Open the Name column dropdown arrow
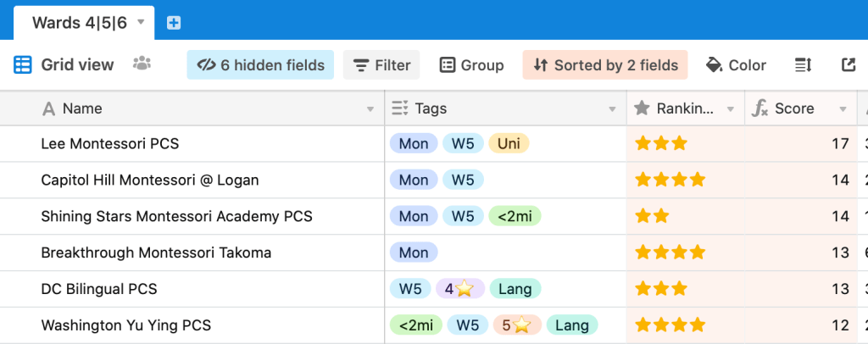 coord(370,109)
